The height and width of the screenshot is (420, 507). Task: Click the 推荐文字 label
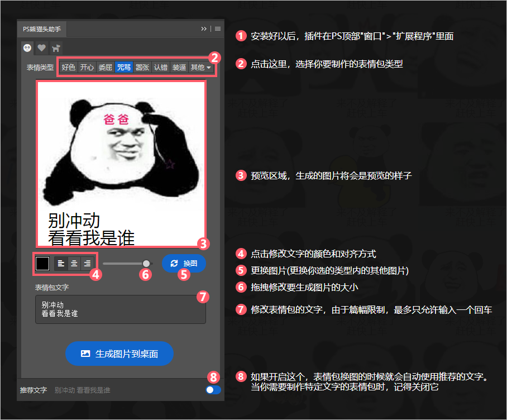[34, 390]
